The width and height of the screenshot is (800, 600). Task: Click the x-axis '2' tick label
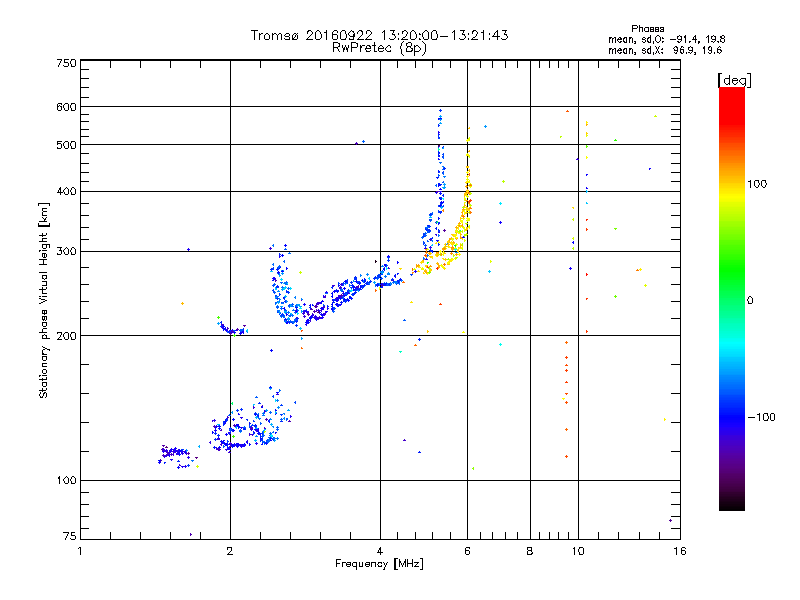(x=230, y=551)
